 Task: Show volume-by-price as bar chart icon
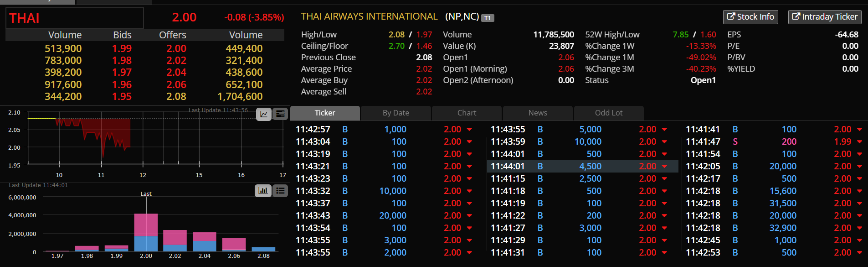tap(263, 191)
